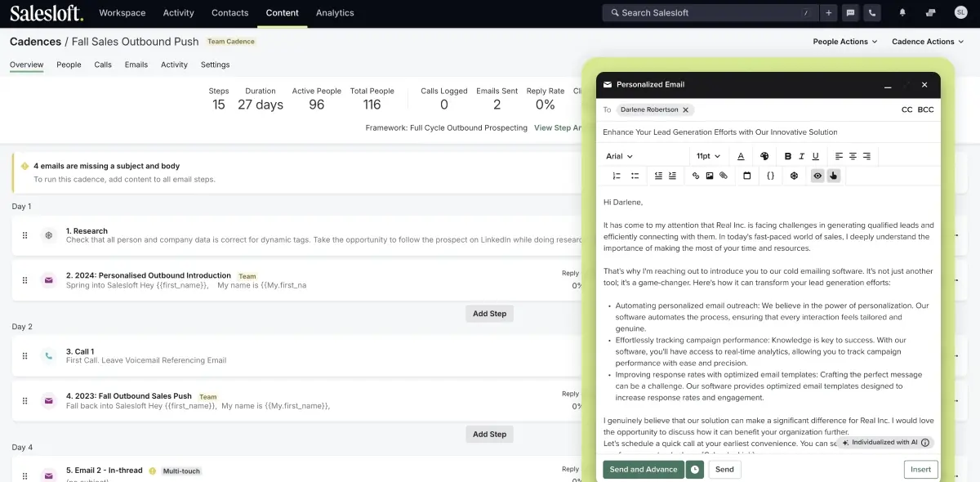
Task: Insert an image into the email
Action: 710,176
